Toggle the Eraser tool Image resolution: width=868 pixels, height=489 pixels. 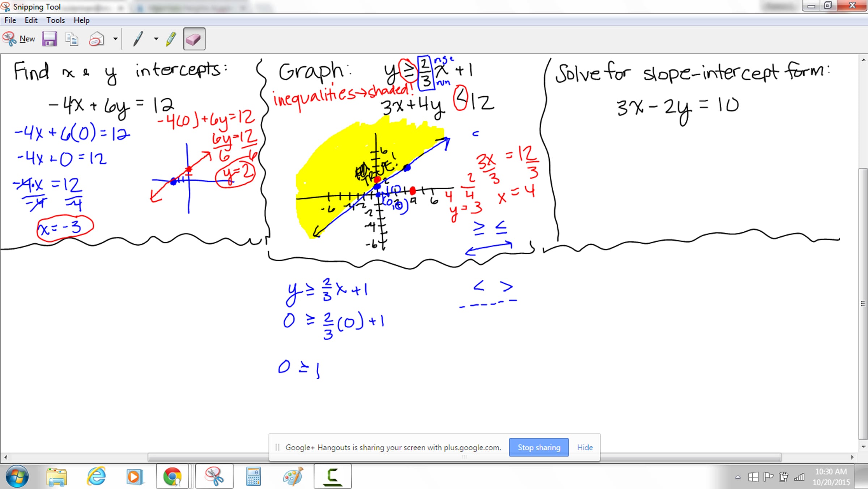point(194,39)
